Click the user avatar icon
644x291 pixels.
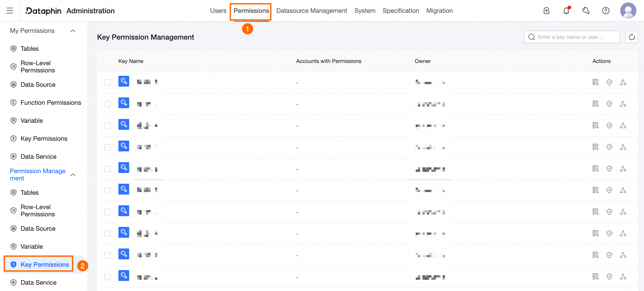(x=628, y=11)
